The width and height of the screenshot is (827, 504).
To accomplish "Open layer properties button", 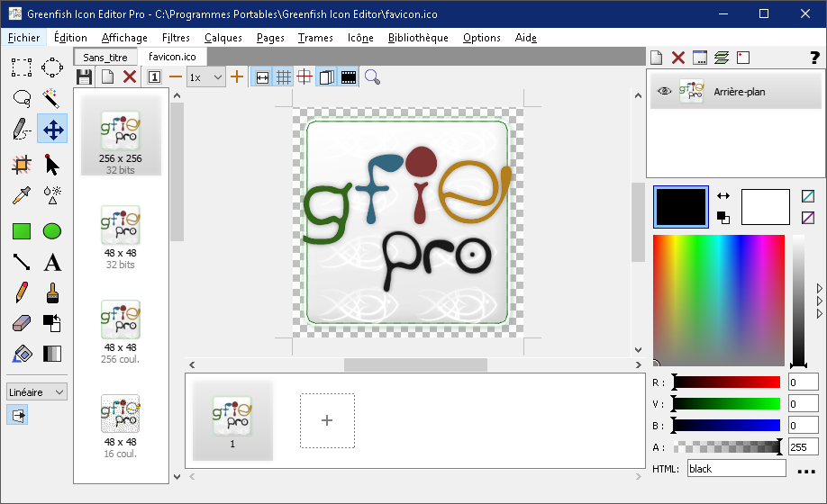I will [700, 58].
